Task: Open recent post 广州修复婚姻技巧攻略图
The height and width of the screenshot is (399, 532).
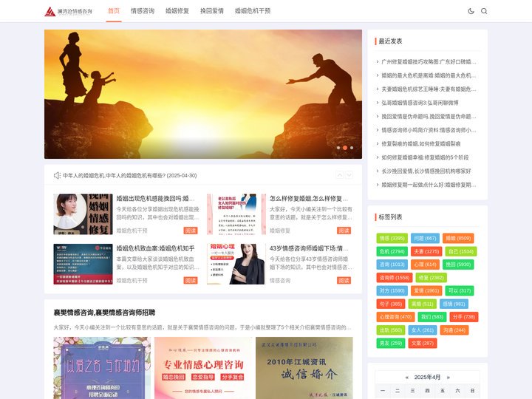Action: [429, 62]
